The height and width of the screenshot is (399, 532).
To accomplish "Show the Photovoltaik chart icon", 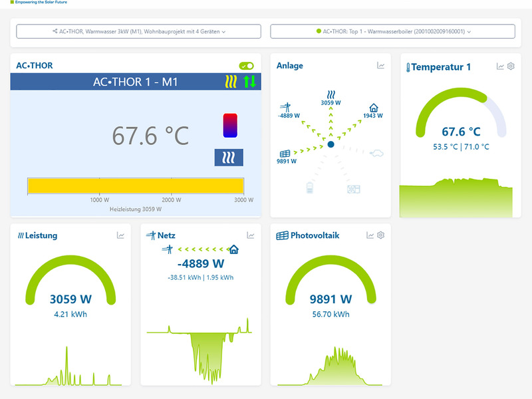I will point(370,235).
